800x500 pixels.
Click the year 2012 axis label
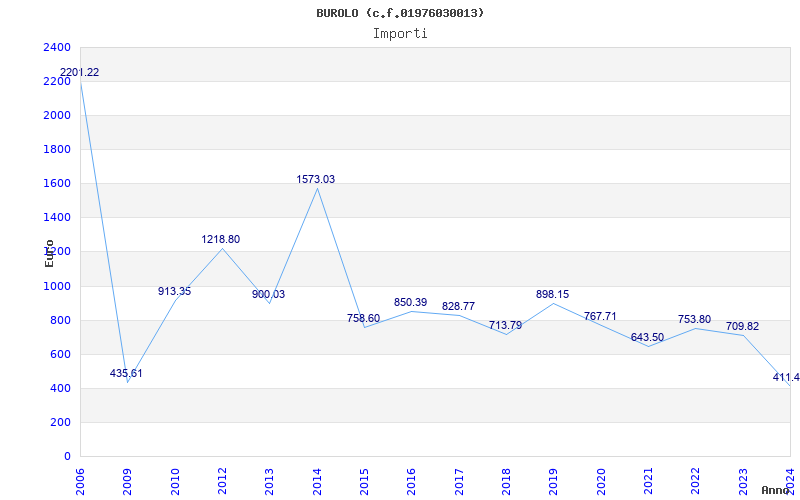[x=222, y=481]
